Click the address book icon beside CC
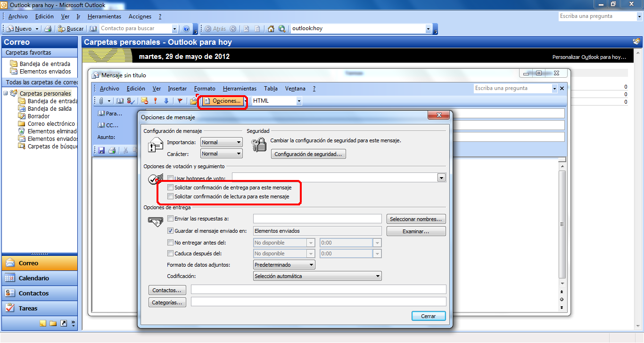 tap(100, 125)
